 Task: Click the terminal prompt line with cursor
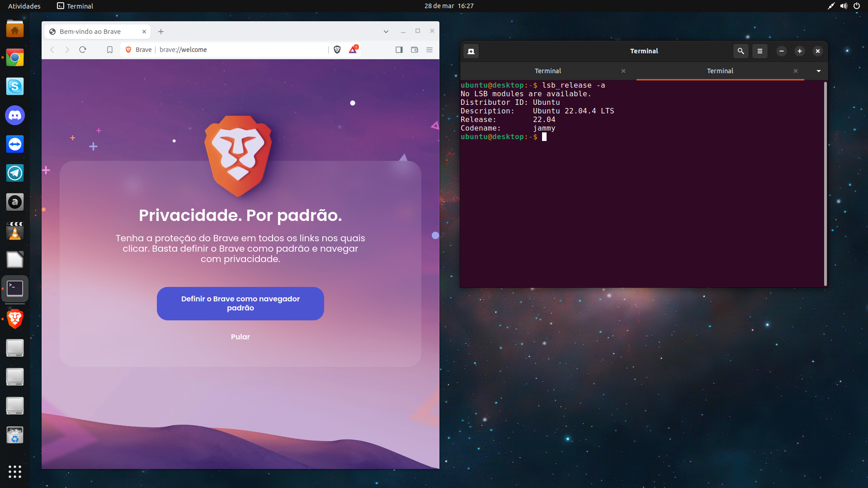[x=504, y=137]
